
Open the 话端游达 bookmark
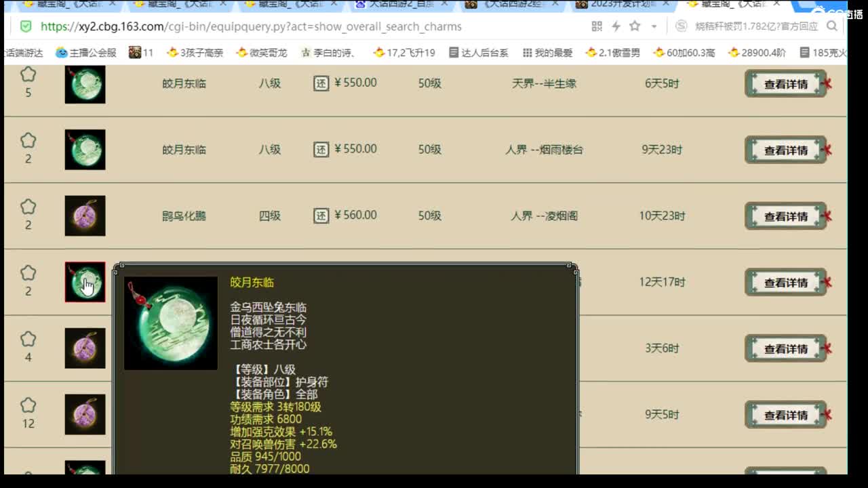(x=23, y=52)
